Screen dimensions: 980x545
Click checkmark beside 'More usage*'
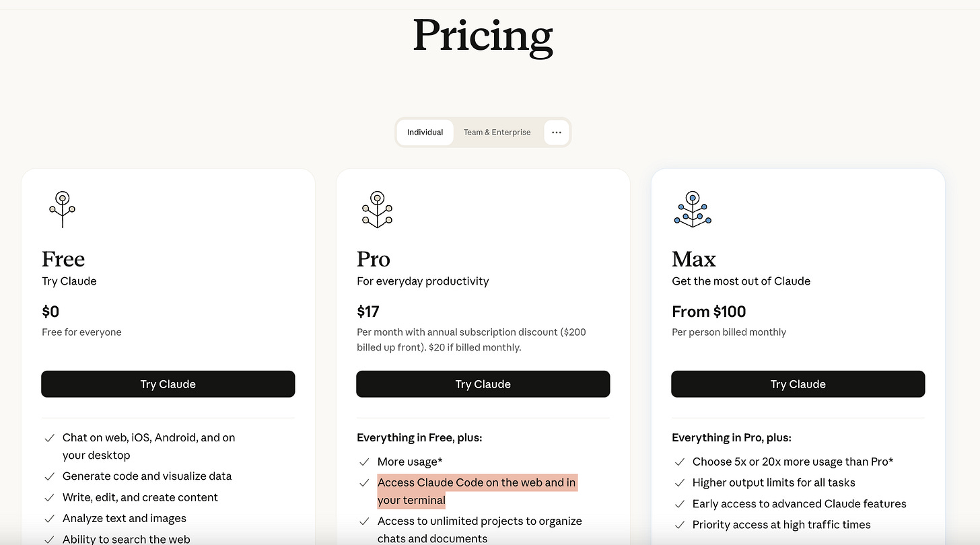[x=364, y=462]
